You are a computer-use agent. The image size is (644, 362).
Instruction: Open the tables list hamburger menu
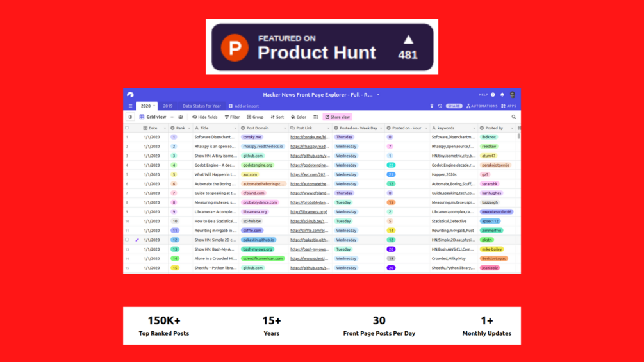pos(131,106)
